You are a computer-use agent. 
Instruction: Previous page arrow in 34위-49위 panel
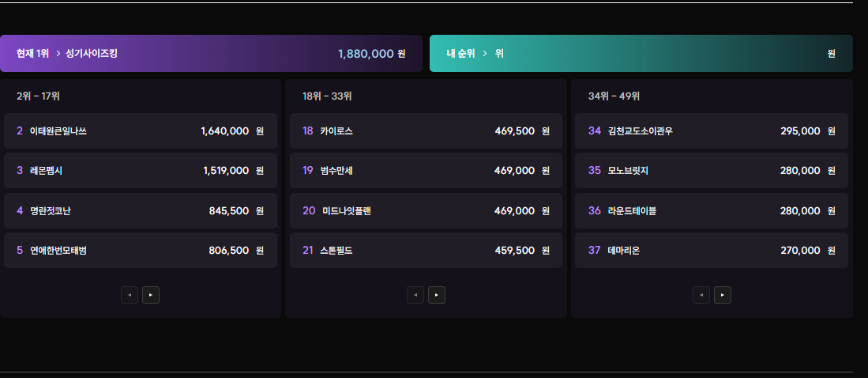click(x=701, y=295)
